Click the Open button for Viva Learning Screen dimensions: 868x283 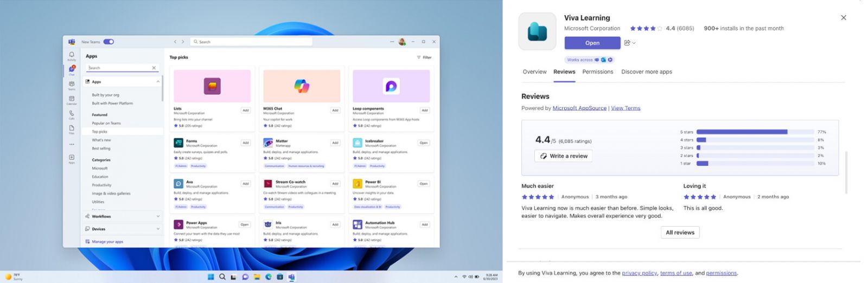[592, 43]
